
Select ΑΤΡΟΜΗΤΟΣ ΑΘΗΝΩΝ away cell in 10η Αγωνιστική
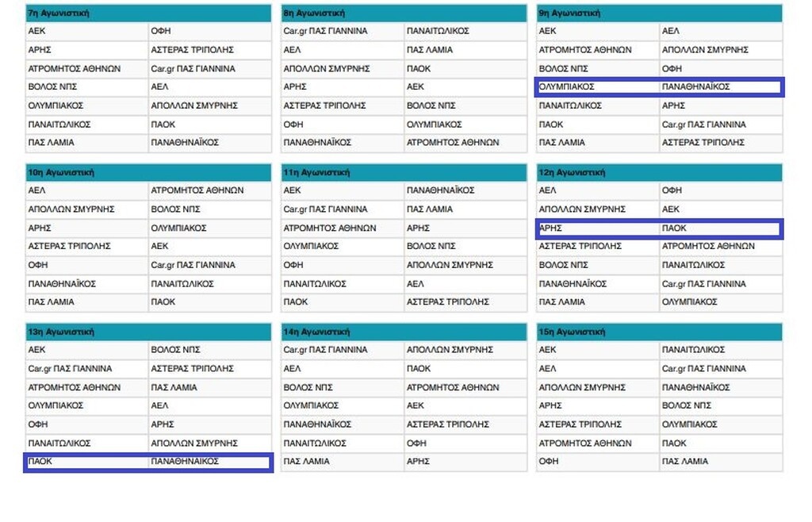coord(209,190)
